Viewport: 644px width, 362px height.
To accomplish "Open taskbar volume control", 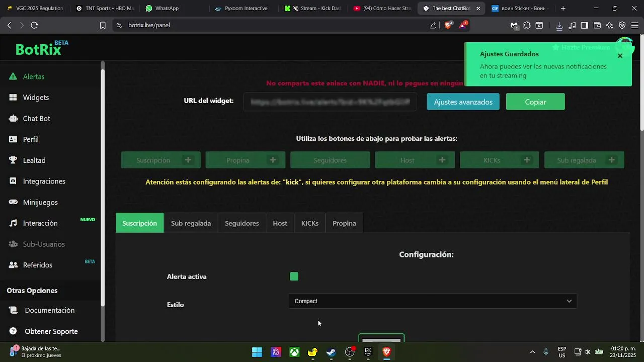I will click(x=588, y=352).
